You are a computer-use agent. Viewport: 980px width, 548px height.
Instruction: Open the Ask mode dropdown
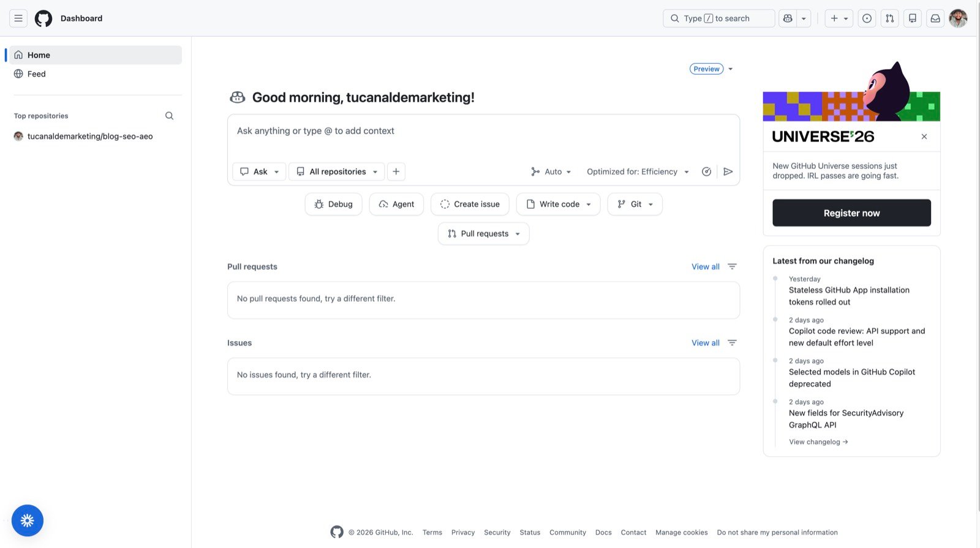tap(259, 171)
